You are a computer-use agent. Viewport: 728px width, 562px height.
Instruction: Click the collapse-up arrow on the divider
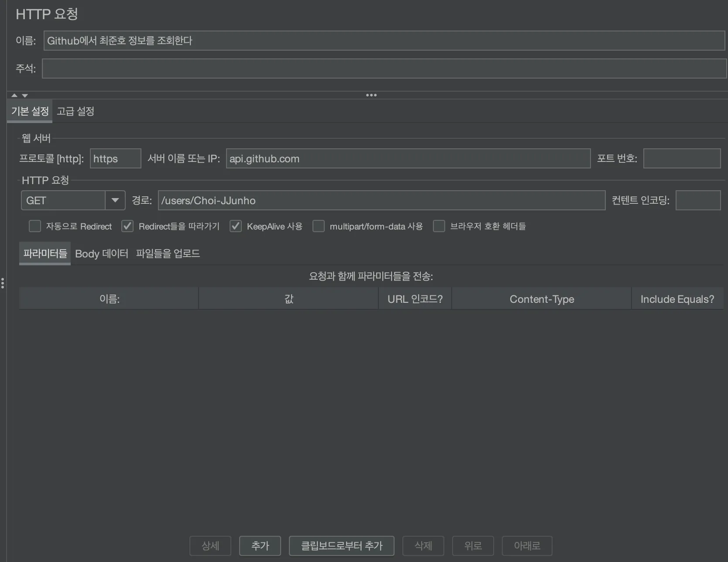(x=14, y=95)
